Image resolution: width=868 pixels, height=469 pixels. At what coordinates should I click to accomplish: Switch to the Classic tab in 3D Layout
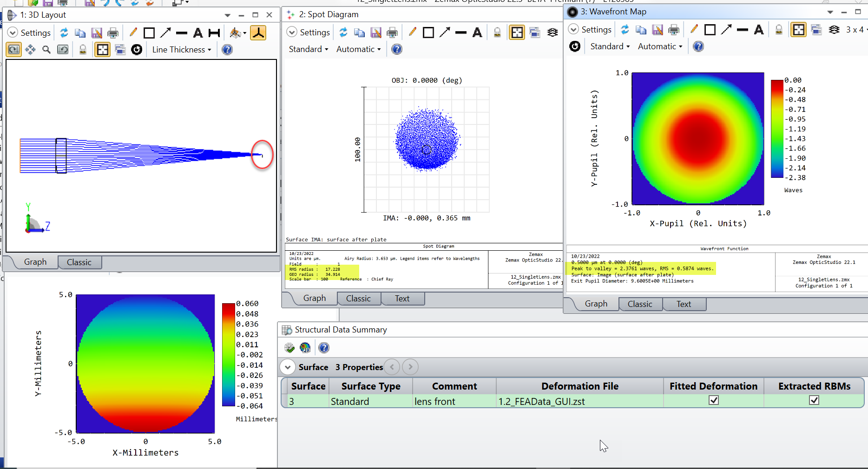pos(79,262)
